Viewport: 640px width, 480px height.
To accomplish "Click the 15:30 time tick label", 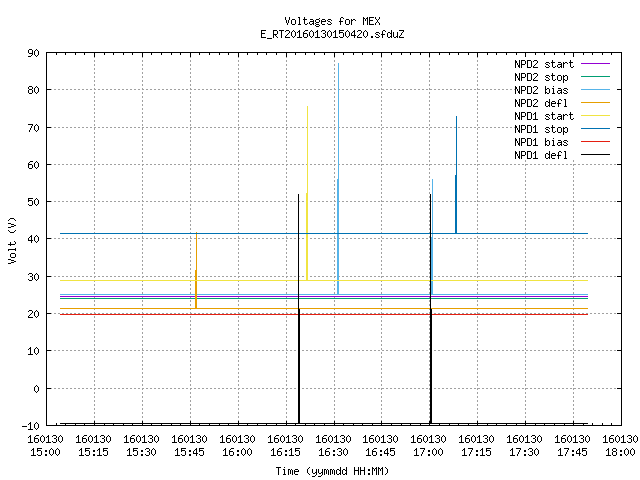I will click(141, 452).
